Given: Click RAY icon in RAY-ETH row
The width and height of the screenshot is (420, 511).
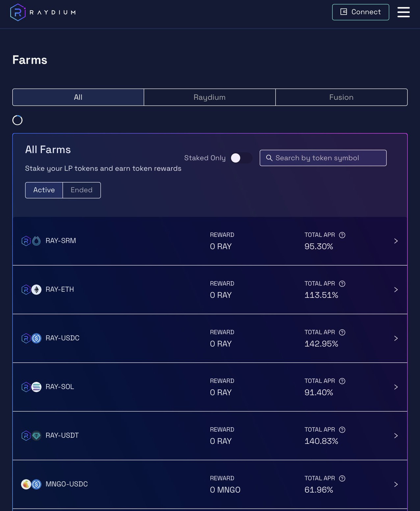Looking at the screenshot, I should click(26, 290).
